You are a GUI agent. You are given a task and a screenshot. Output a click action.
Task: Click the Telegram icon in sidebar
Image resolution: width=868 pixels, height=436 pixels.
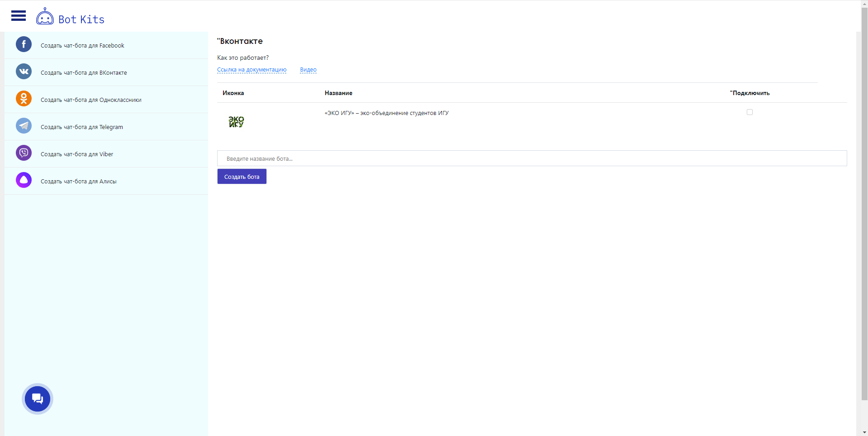click(x=24, y=126)
